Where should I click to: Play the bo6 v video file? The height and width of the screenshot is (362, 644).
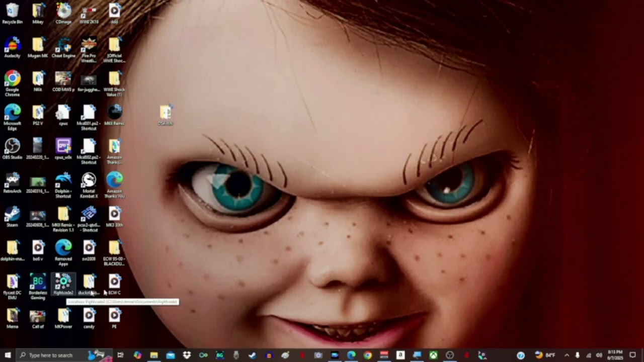pos(38,250)
